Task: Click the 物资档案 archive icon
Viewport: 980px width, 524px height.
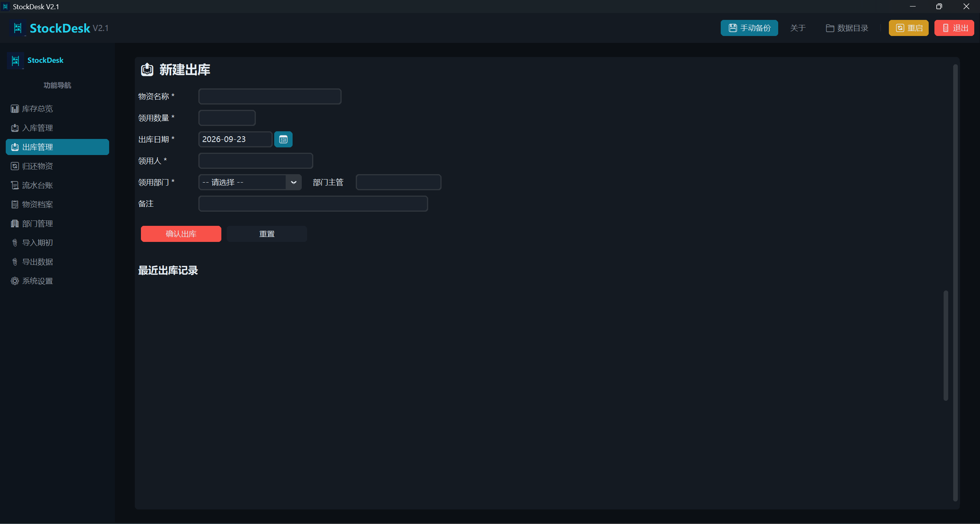Action: 15,204
